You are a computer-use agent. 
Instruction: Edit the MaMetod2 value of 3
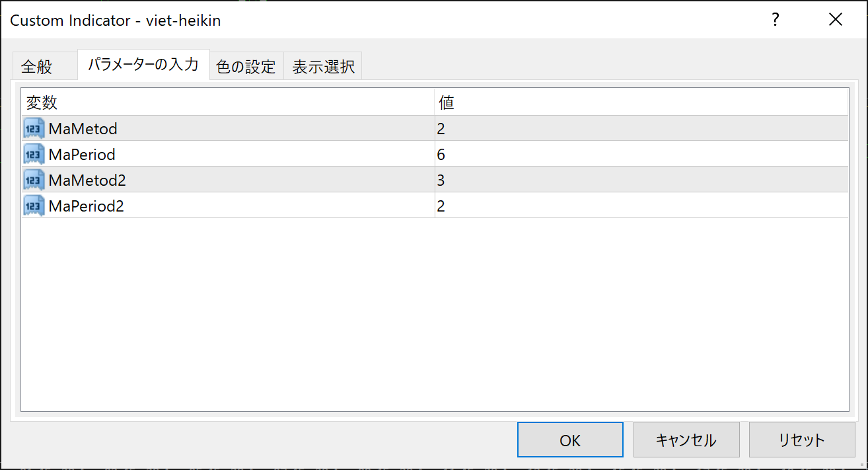coord(641,180)
